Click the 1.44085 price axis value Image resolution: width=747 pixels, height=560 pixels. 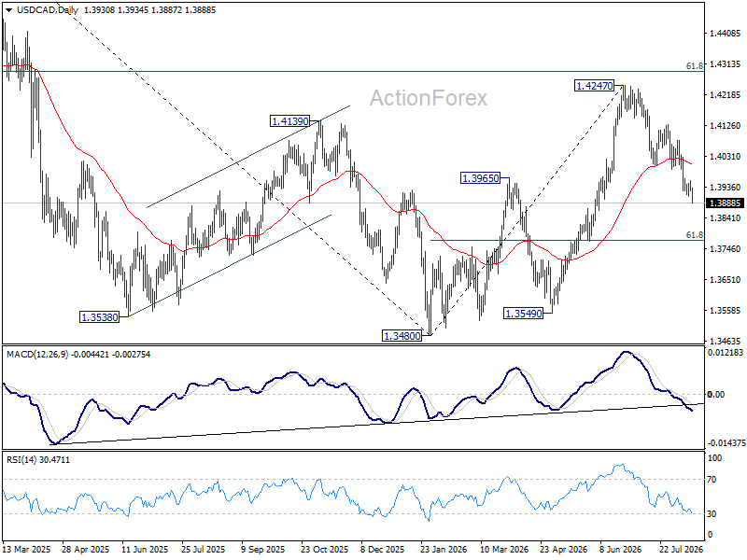click(726, 34)
